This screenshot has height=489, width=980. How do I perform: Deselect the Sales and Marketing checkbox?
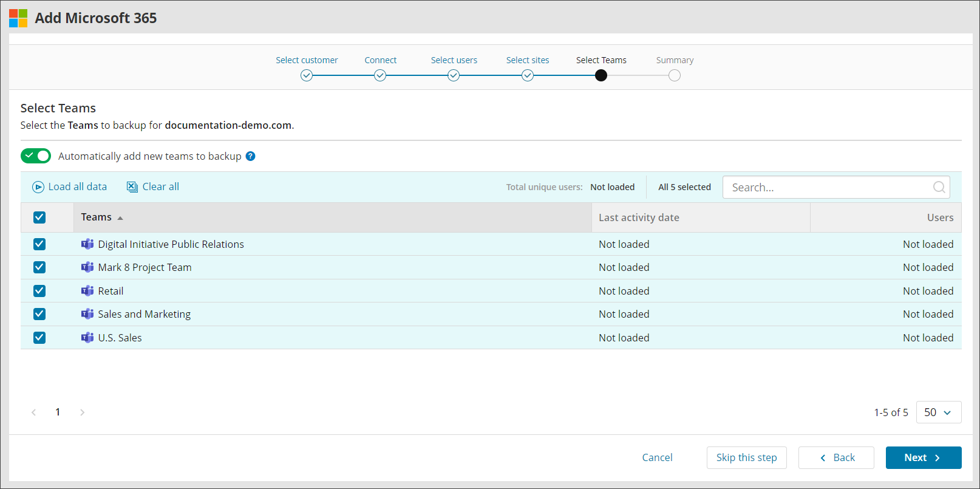pos(39,314)
